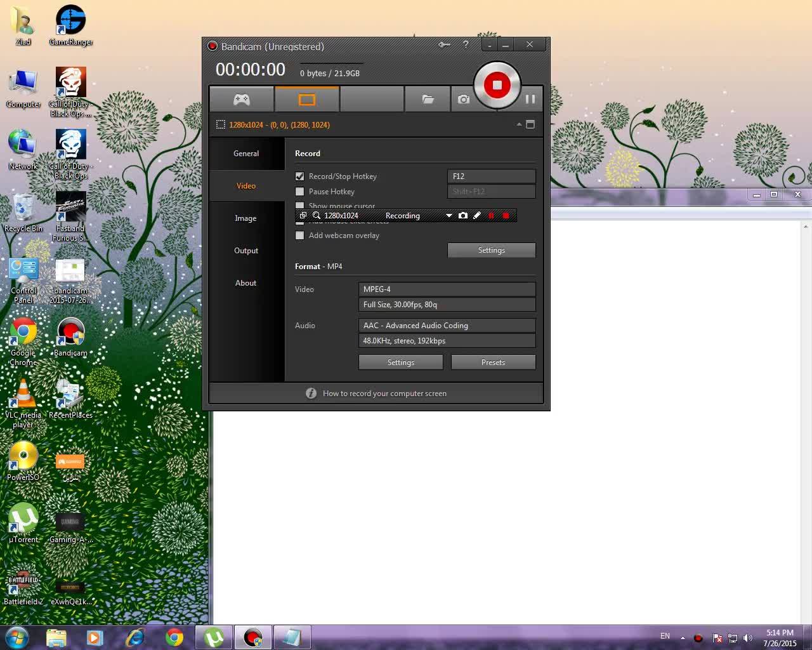This screenshot has width=812, height=650.
Task: Open the Output settings tab
Action: [x=246, y=251]
